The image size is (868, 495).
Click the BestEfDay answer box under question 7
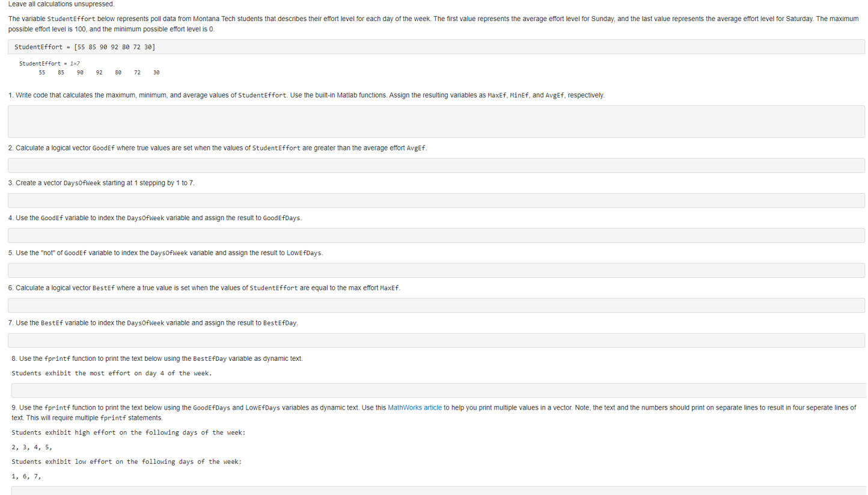[x=435, y=340]
